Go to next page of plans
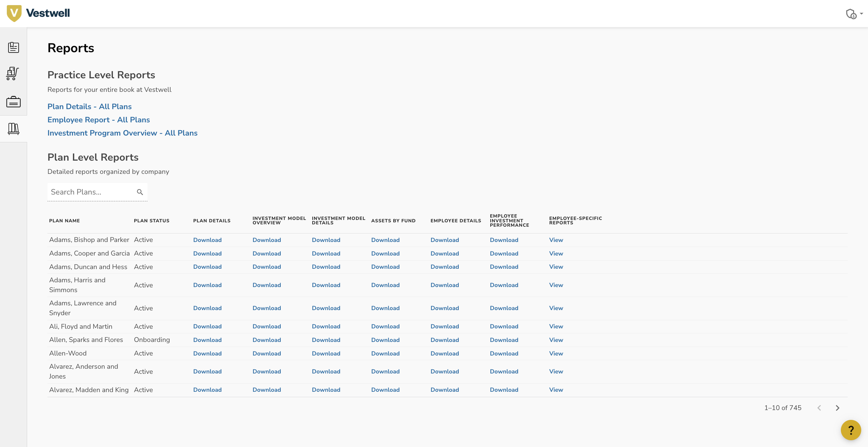This screenshot has width=868, height=447. [x=837, y=408]
